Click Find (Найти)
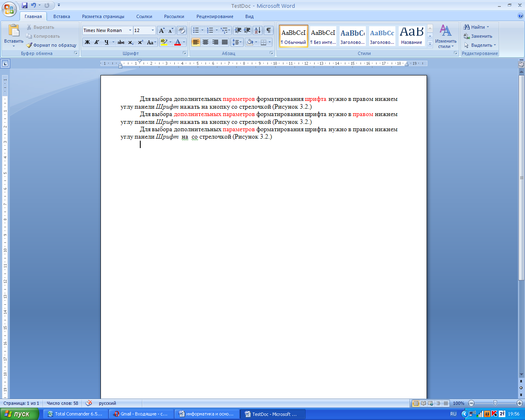This screenshot has height=420, width=525. pos(476,27)
